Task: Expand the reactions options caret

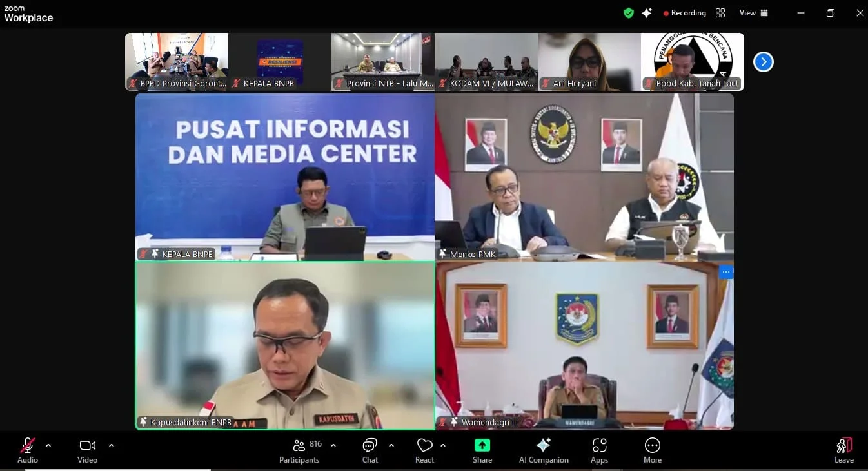Action: click(443, 445)
